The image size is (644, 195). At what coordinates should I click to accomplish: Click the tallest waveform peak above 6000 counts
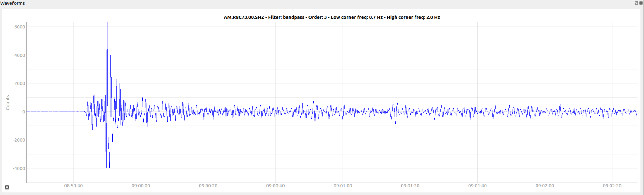click(107, 23)
